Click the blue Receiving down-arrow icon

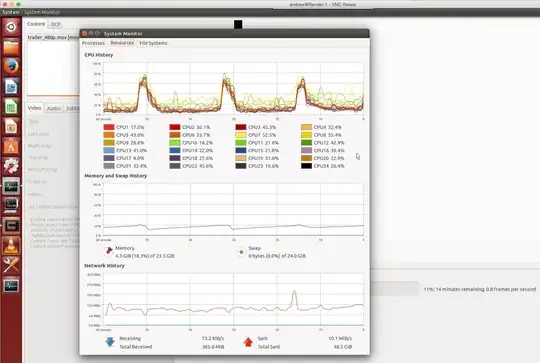click(110, 342)
